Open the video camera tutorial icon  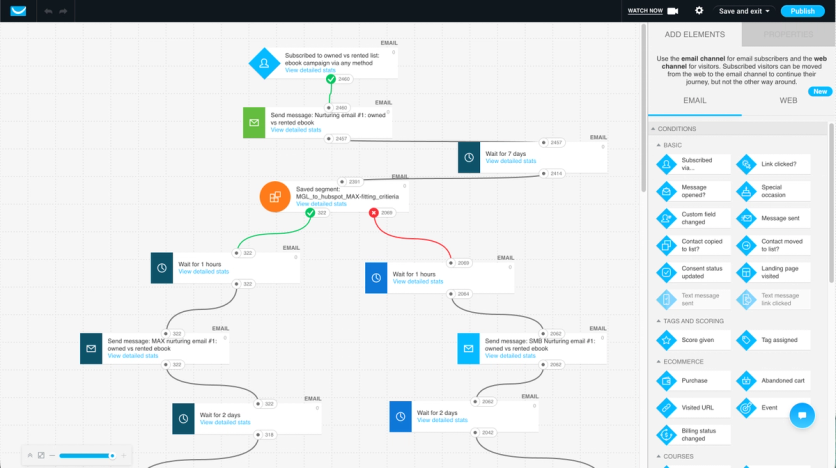point(673,11)
